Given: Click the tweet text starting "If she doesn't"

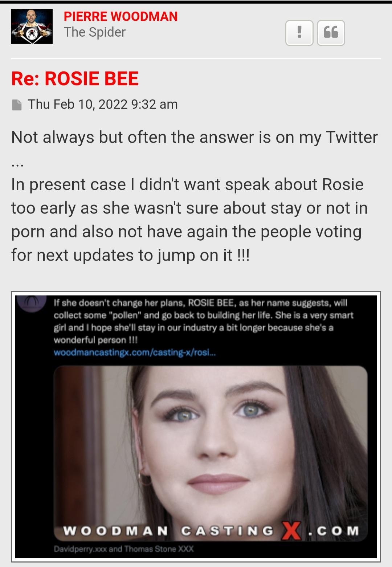Looking at the screenshot, I should (203, 321).
